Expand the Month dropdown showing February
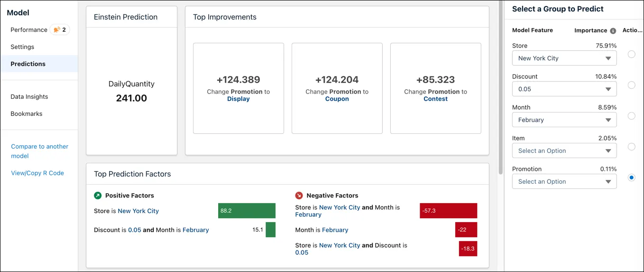644x272 pixels. point(564,120)
